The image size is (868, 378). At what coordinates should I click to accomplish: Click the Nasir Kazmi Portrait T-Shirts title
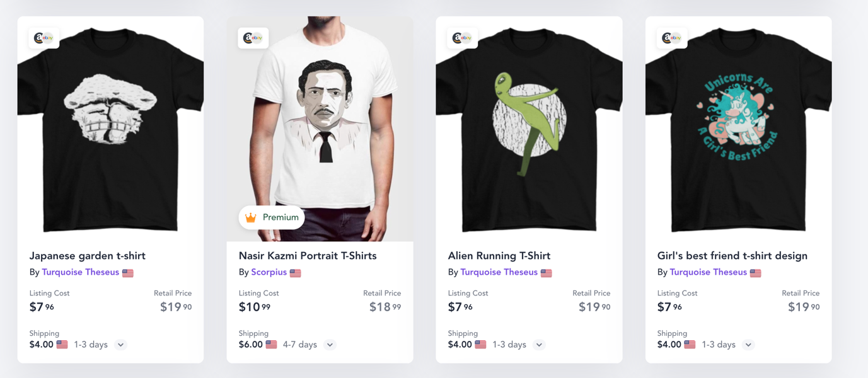coord(307,256)
